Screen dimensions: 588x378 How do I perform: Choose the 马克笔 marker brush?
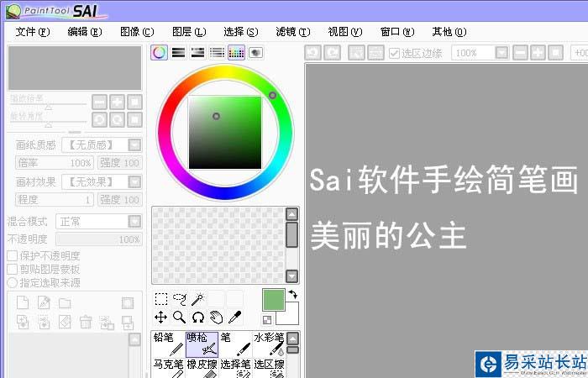tap(168, 368)
